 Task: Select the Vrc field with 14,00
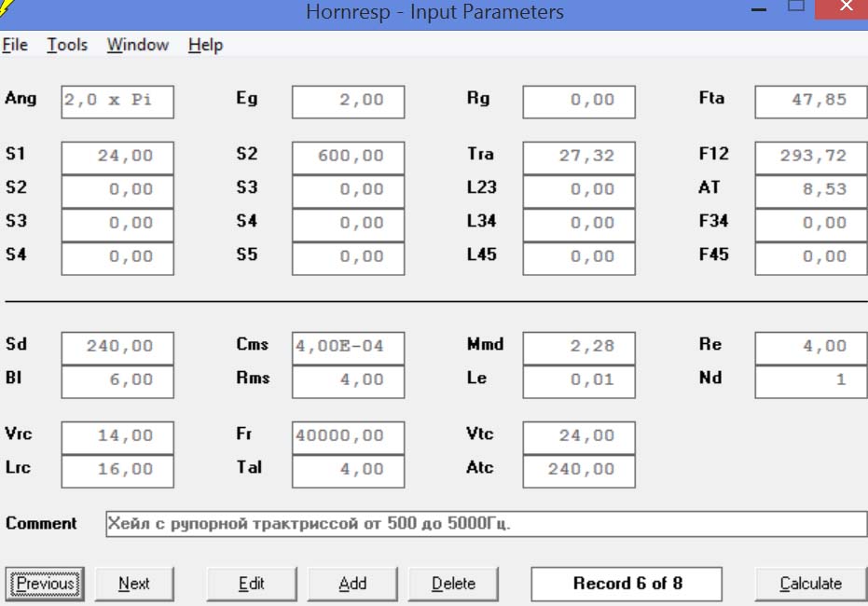tap(117, 438)
